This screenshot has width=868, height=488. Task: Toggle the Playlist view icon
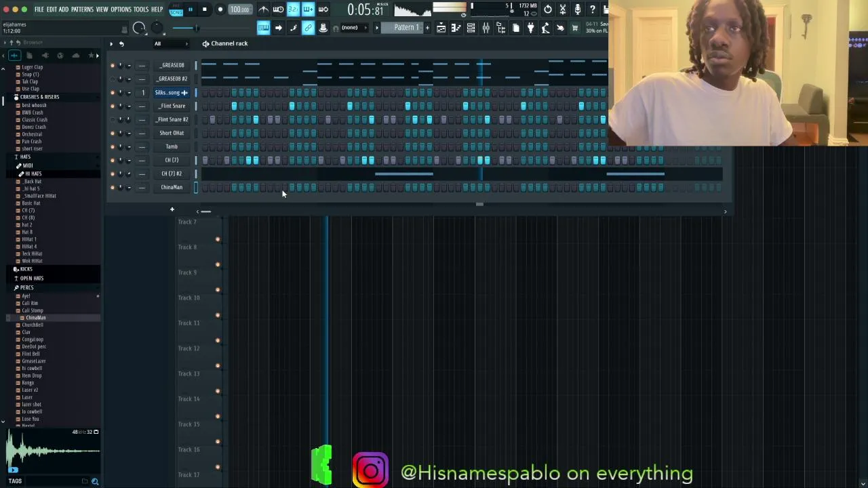pos(441,28)
